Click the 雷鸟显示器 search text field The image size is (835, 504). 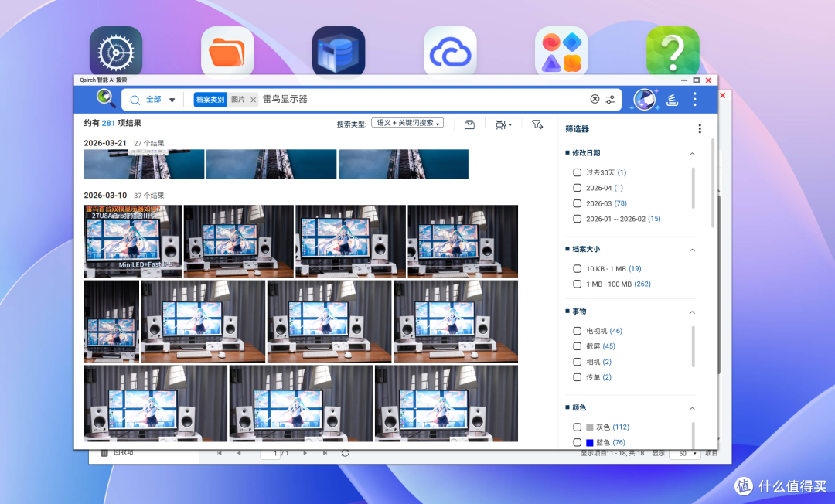click(x=424, y=99)
